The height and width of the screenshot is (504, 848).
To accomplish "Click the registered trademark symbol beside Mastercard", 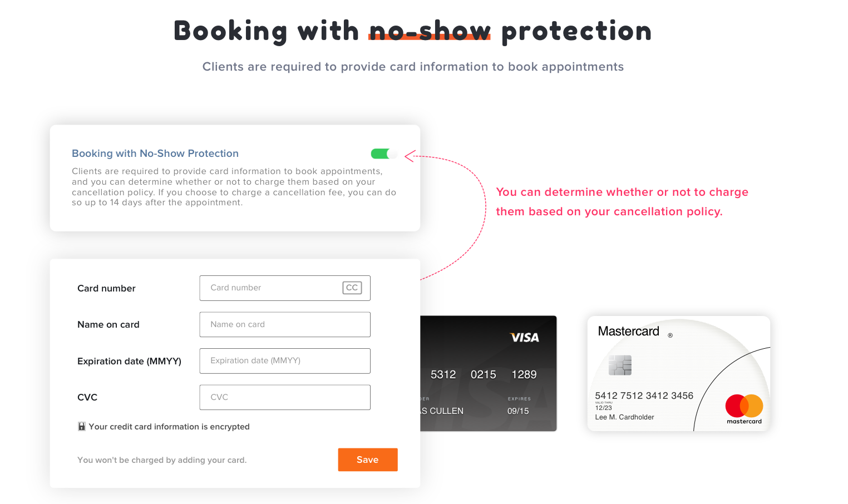I will pos(670,335).
